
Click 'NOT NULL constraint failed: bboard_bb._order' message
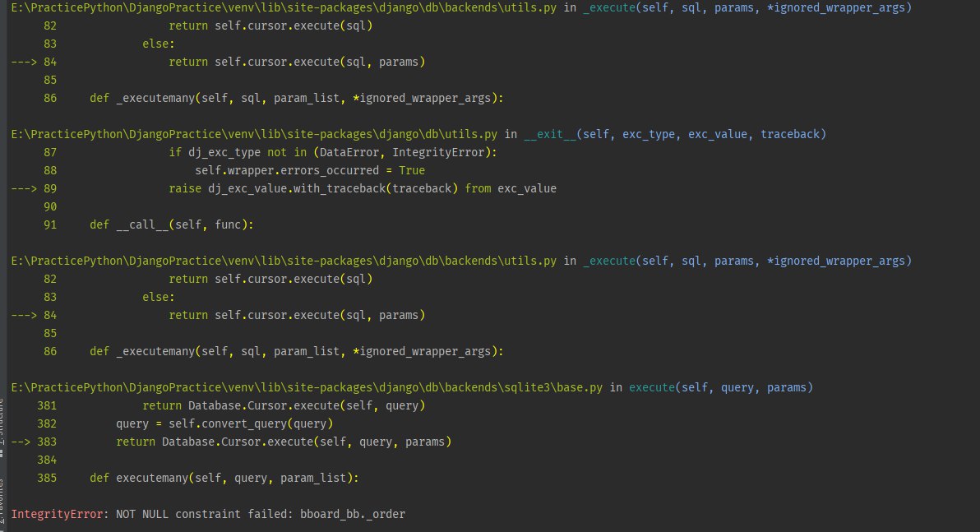coord(261,515)
